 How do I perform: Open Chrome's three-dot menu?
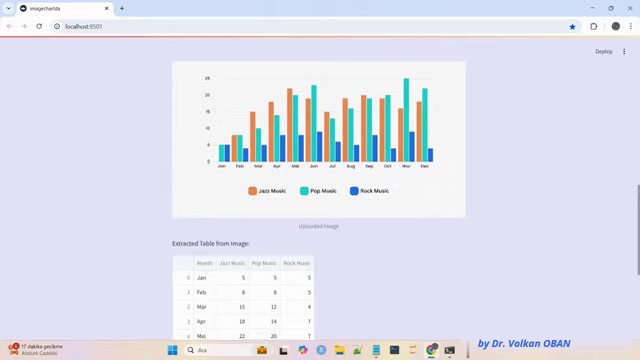pyautogui.click(x=631, y=26)
